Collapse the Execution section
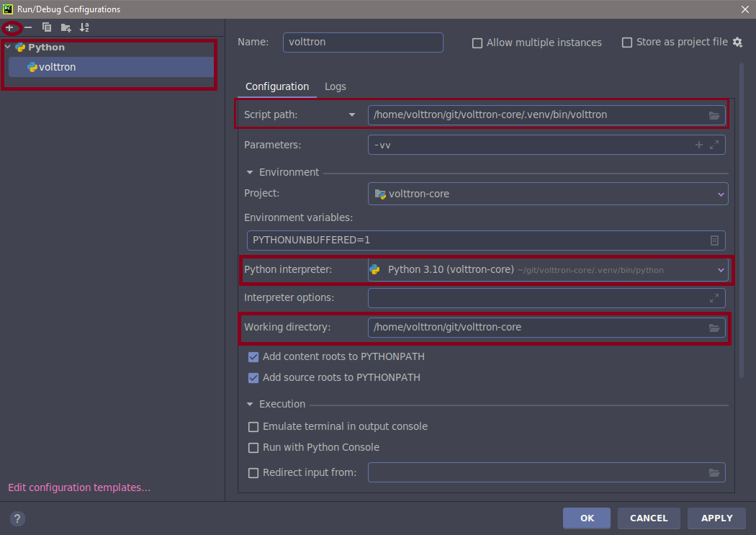Viewport: 756px width, 535px height. click(250, 405)
